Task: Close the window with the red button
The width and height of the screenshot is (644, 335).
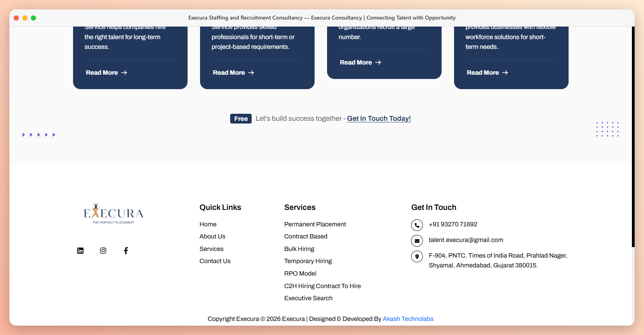Action: pyautogui.click(x=16, y=18)
